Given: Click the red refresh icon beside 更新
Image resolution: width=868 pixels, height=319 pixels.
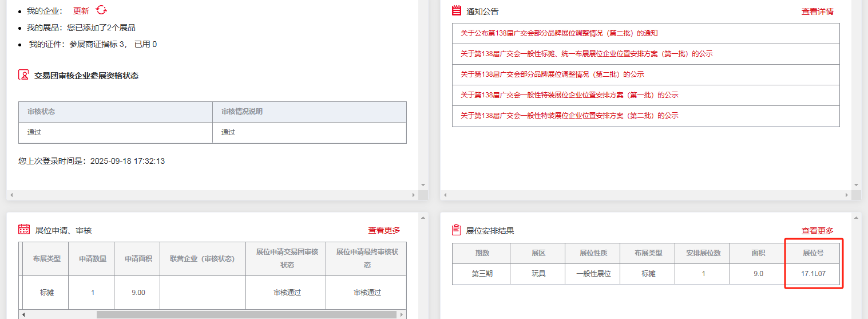Looking at the screenshot, I should click(101, 10).
